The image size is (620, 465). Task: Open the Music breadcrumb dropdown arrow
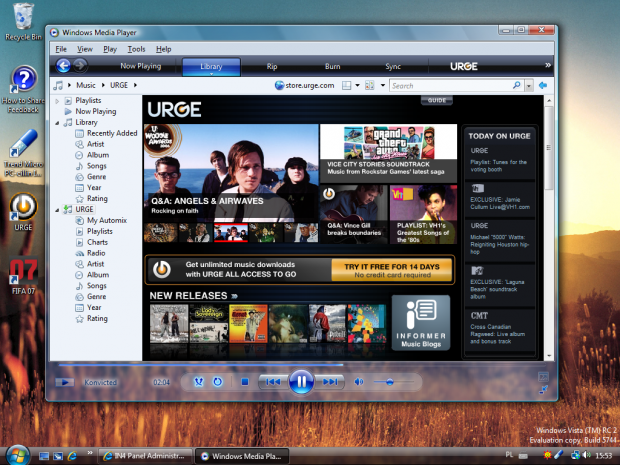point(102,86)
